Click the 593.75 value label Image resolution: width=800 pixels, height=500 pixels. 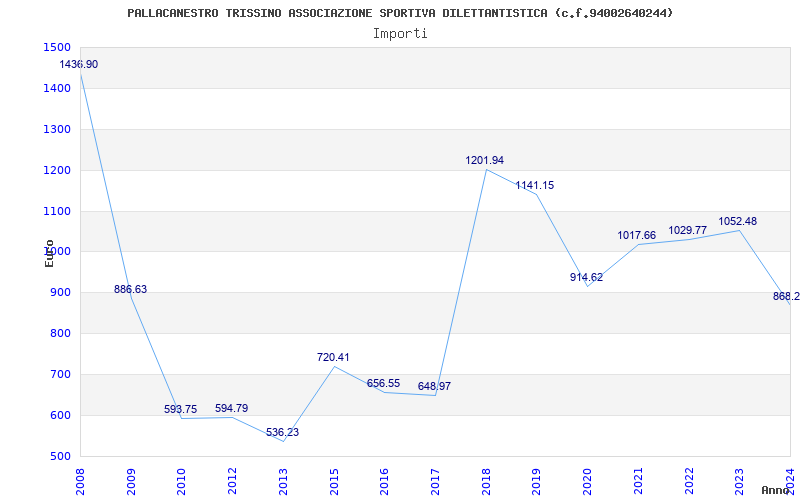(x=180, y=409)
